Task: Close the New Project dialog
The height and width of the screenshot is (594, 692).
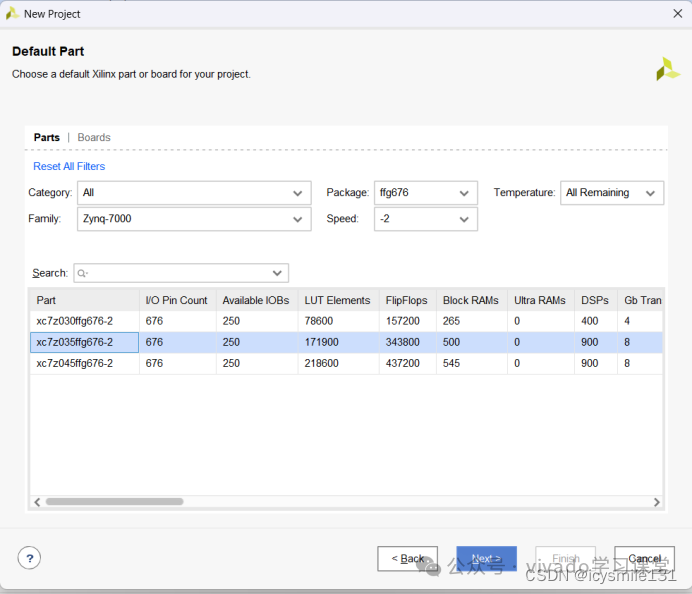Action: tap(677, 14)
